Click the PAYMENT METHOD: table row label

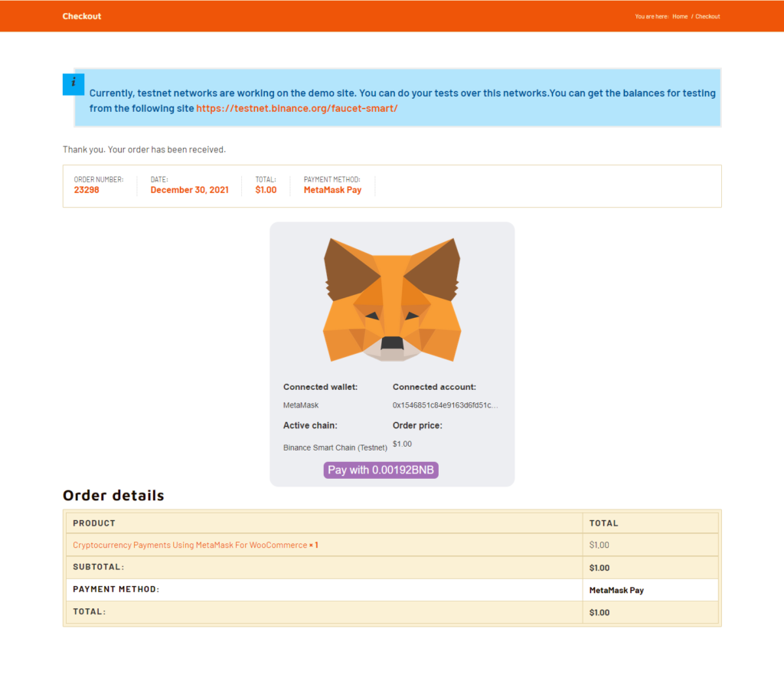point(116,589)
